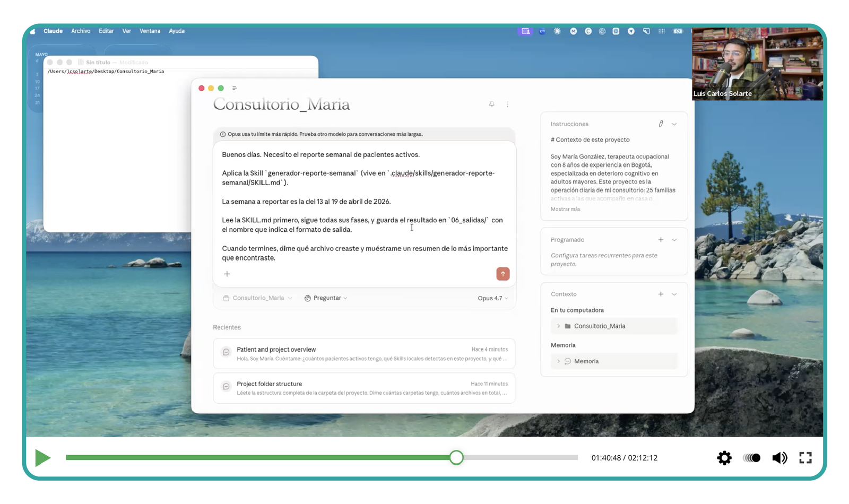849x504 pixels.
Task: Click the battery icon in menu bar
Action: (x=678, y=31)
